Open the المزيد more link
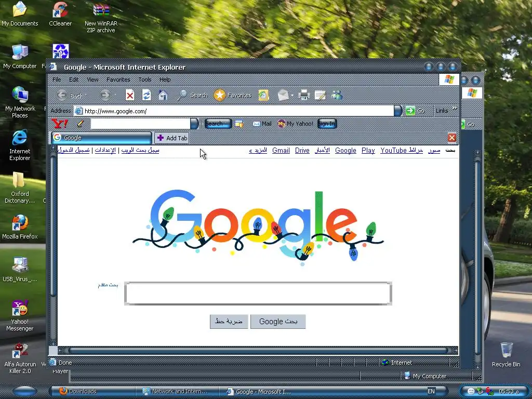 coord(258,150)
